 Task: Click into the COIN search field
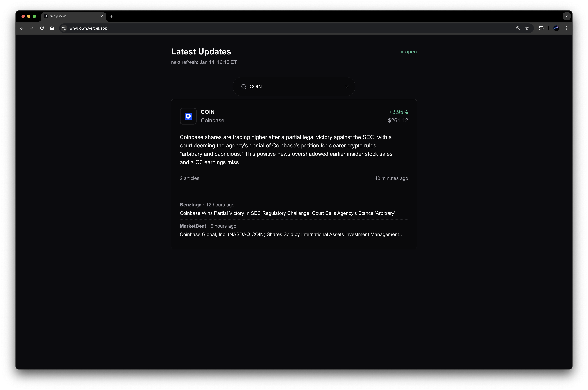[293, 87]
